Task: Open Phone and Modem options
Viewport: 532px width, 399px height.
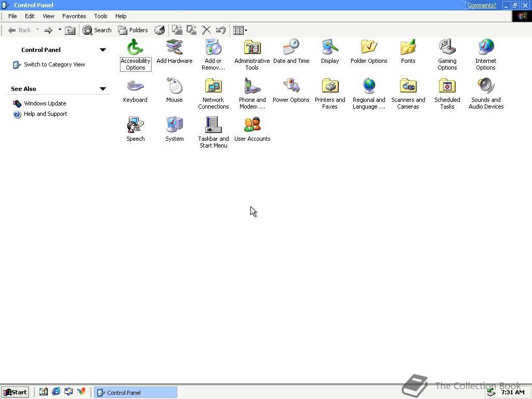Action: [252, 94]
